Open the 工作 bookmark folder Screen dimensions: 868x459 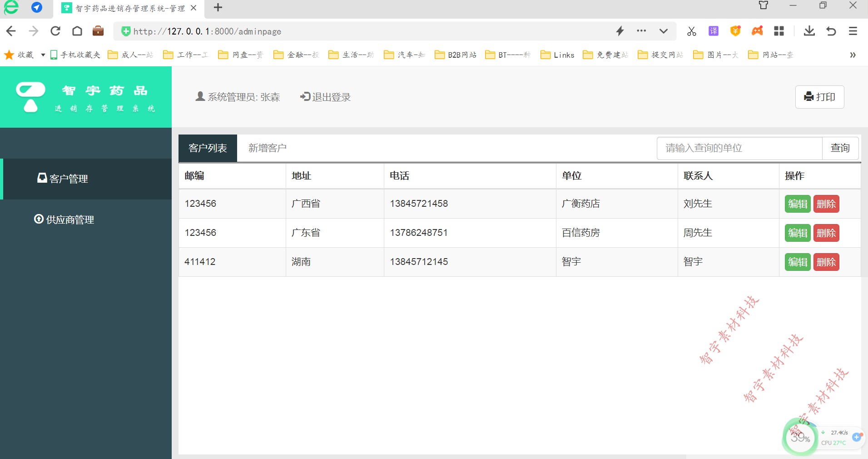click(x=186, y=55)
